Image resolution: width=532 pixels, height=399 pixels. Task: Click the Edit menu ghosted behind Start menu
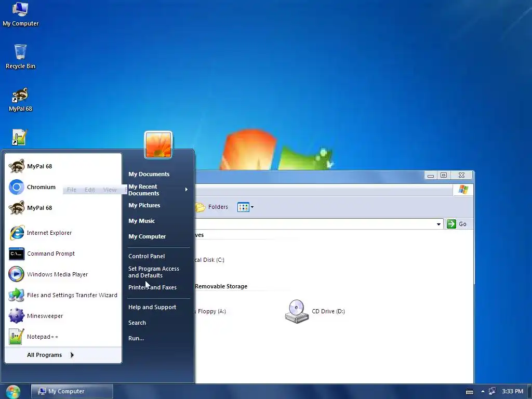[89, 190]
